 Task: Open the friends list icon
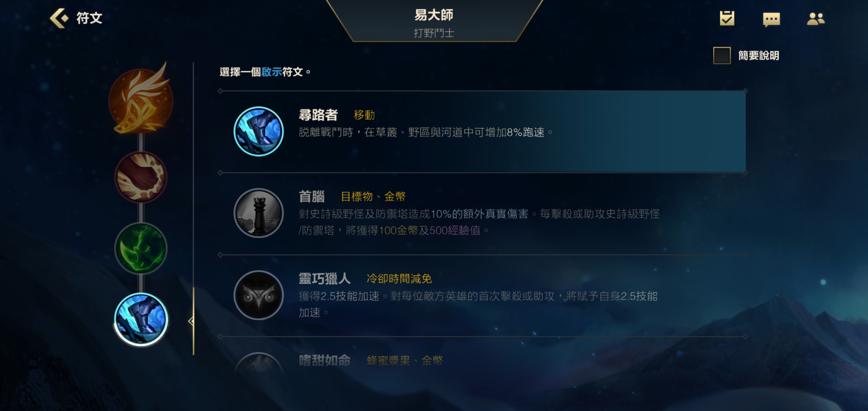tap(815, 19)
